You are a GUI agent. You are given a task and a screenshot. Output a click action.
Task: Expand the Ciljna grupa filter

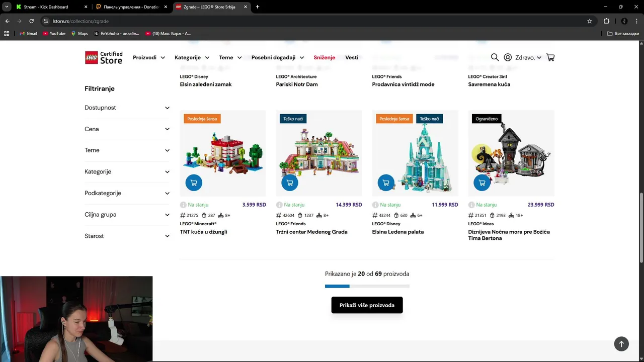pos(127,215)
